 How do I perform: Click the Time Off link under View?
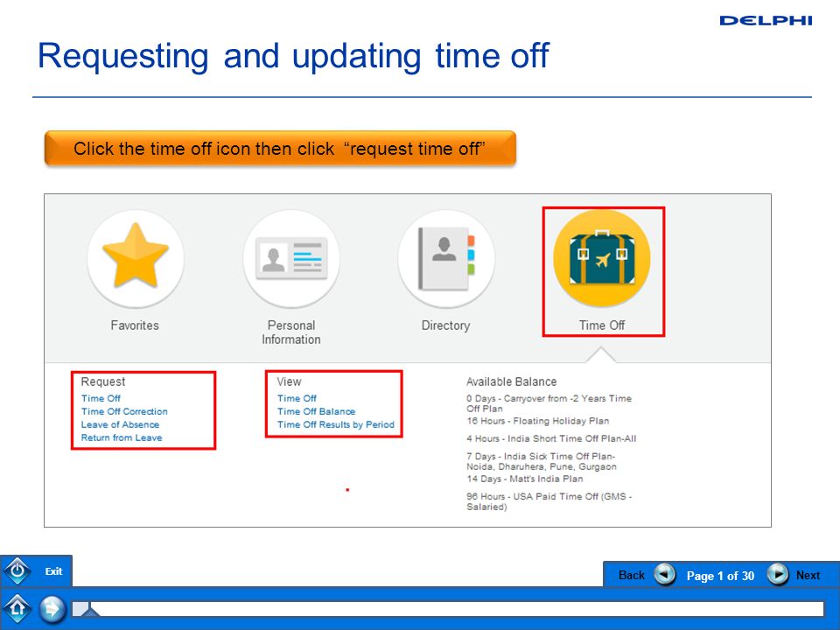(x=297, y=398)
